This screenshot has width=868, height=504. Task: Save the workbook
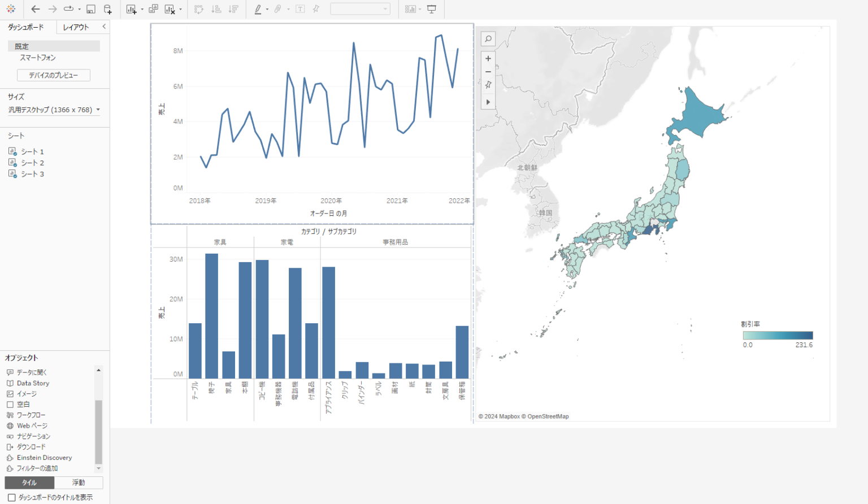(x=90, y=8)
